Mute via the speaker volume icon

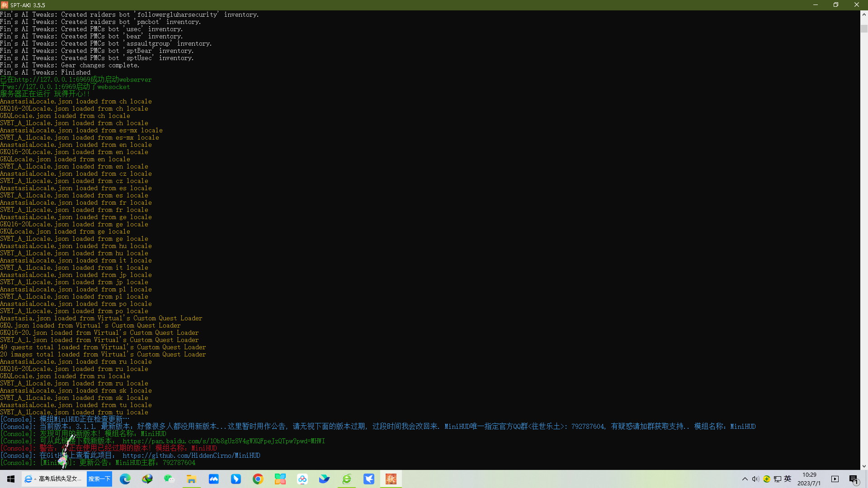(x=755, y=479)
